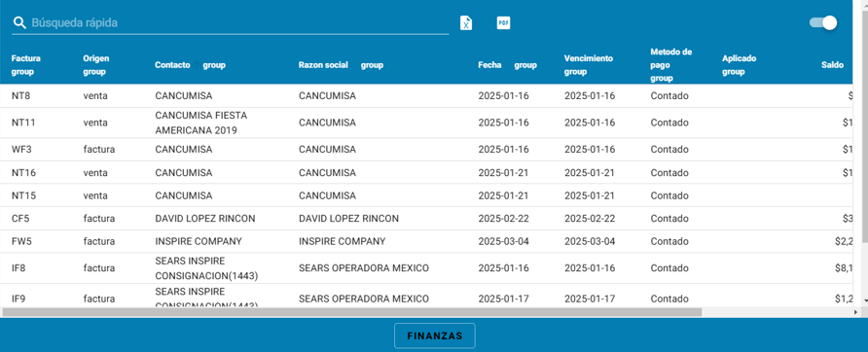Export the table as PDF
This screenshot has height=352, width=868.
(503, 23)
